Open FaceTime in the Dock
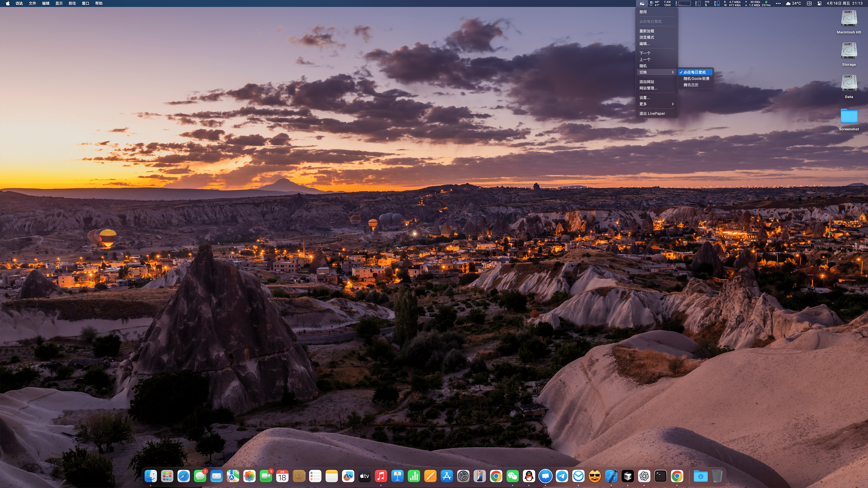868x488 pixels. point(266,476)
